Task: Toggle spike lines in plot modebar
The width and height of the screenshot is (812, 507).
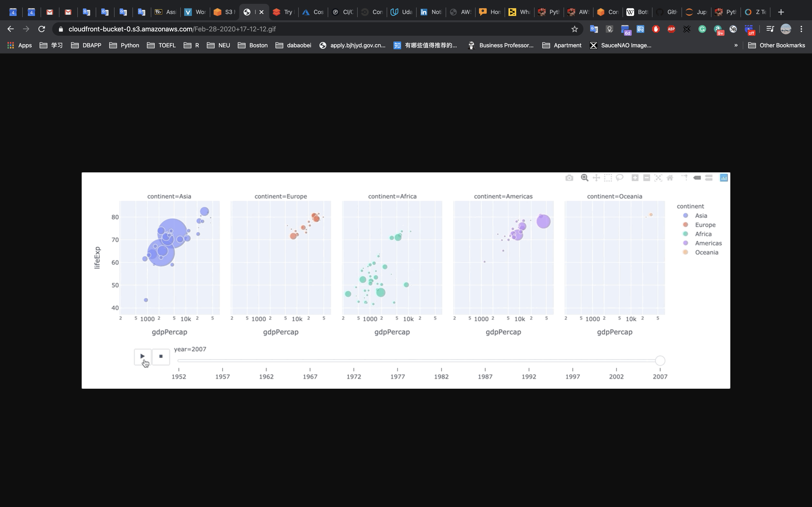Action: (x=684, y=178)
